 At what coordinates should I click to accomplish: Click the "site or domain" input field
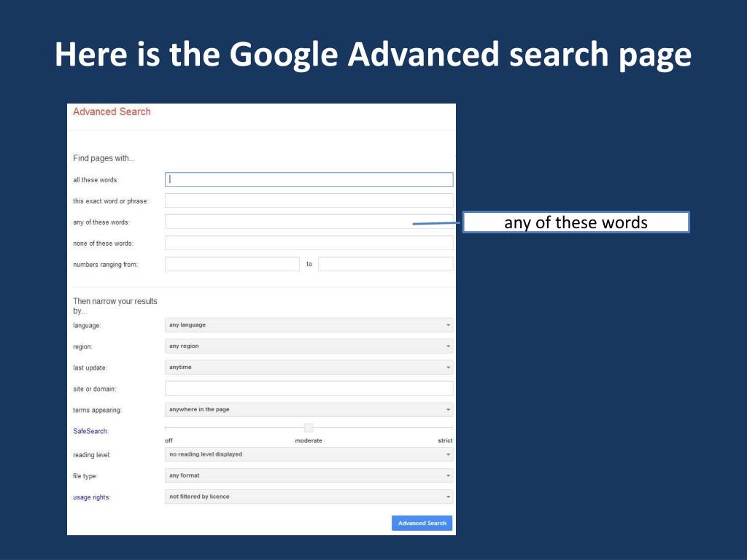(309, 389)
